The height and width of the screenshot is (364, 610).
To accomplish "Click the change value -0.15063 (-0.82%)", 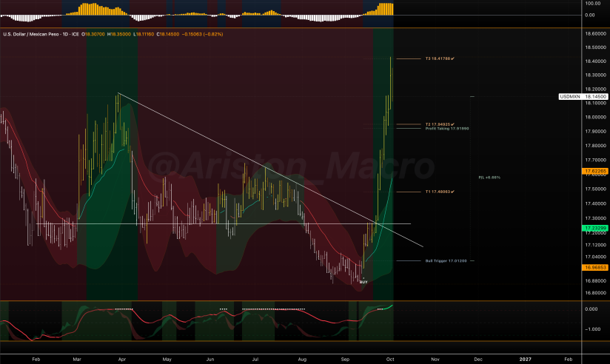I will [x=202, y=34].
